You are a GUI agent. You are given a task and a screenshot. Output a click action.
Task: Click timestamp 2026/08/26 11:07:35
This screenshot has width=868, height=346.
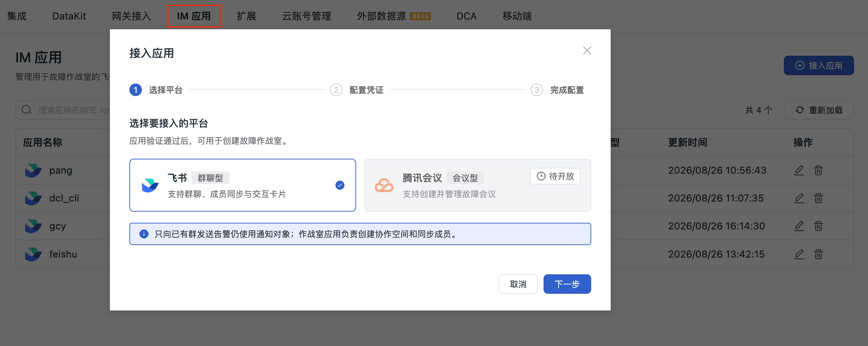click(716, 198)
